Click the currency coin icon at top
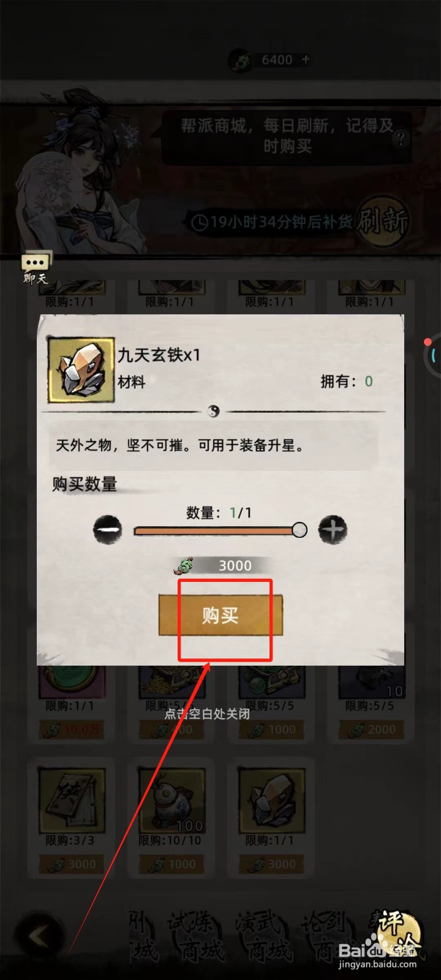The image size is (441, 980). (x=241, y=61)
